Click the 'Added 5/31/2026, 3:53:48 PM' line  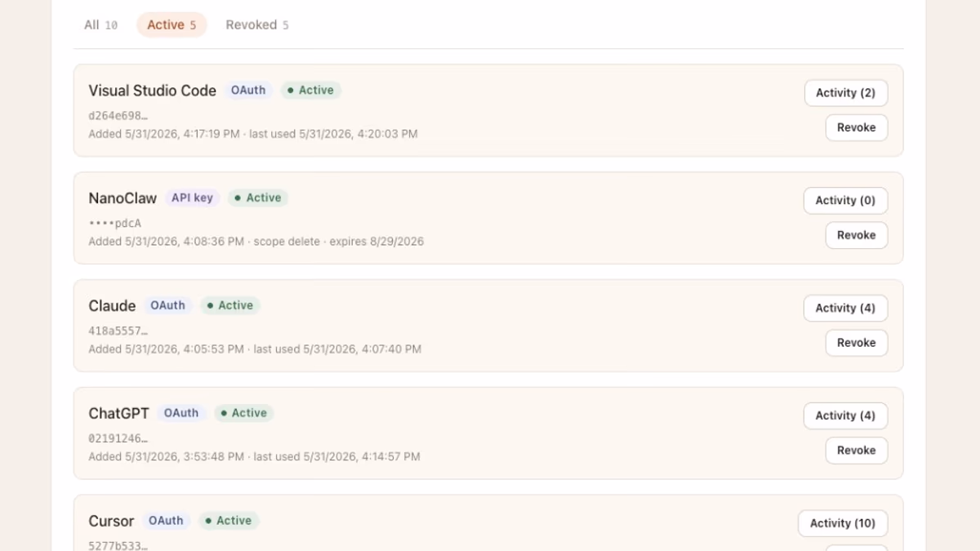point(254,457)
